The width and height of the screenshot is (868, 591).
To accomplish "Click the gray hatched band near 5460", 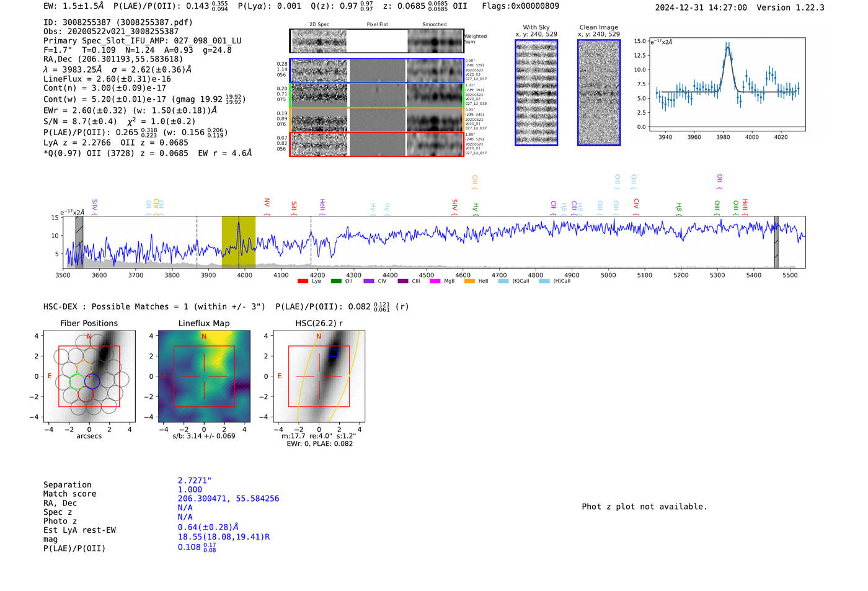I will pos(776,242).
